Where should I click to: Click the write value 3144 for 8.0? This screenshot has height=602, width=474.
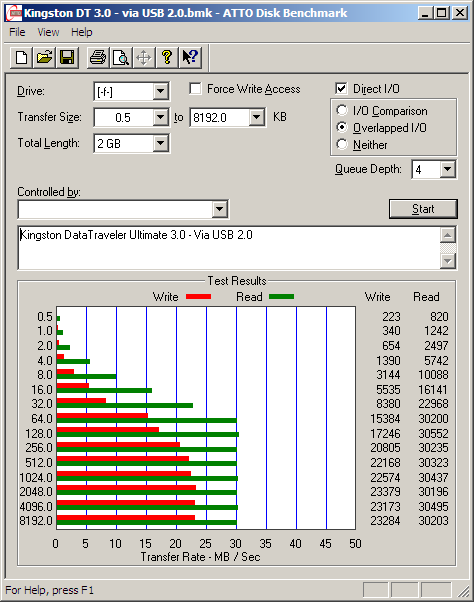click(x=388, y=375)
